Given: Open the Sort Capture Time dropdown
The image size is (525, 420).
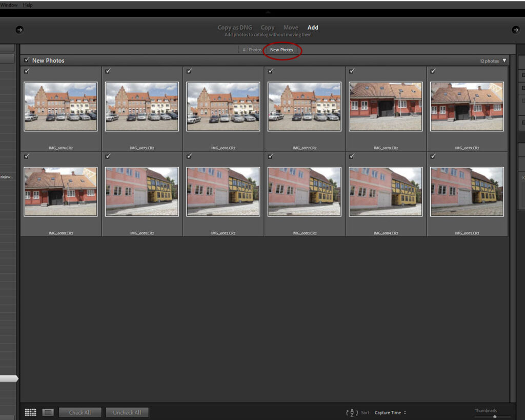Looking at the screenshot, I should 390,413.
